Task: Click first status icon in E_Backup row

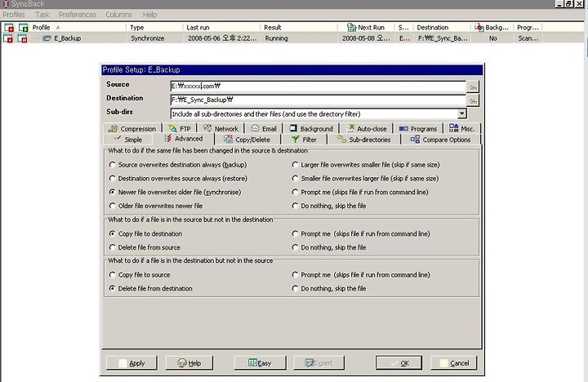Action: click(x=8, y=38)
